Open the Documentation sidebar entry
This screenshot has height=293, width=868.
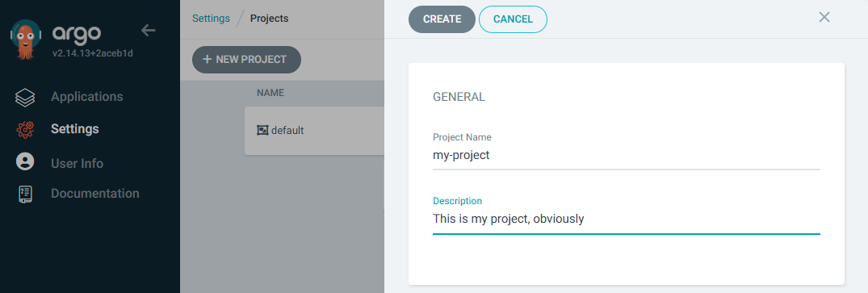click(x=95, y=193)
